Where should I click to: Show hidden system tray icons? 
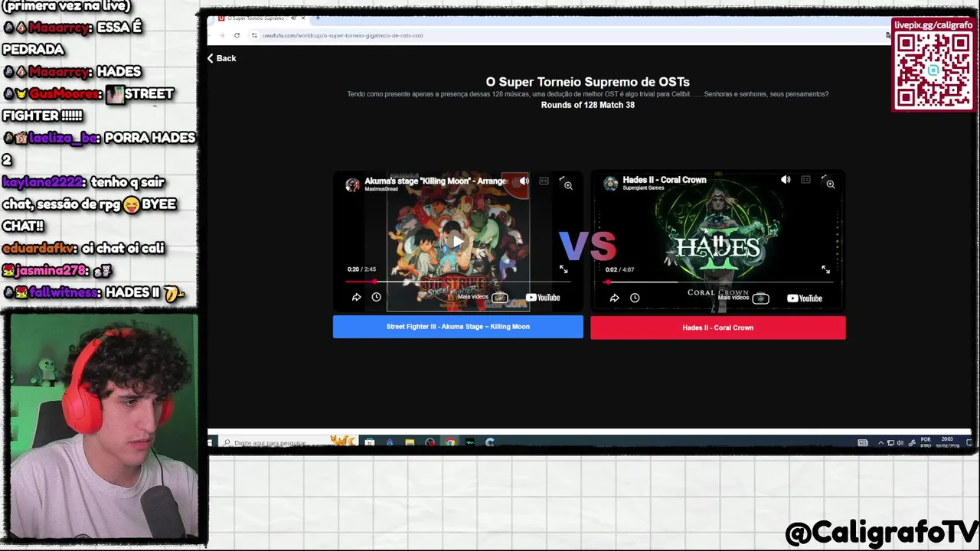pos(880,442)
